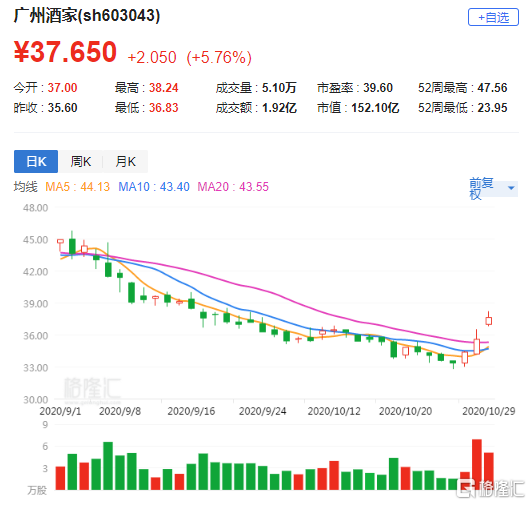Click the 均线 label
The image size is (531, 505).
(x=25, y=187)
